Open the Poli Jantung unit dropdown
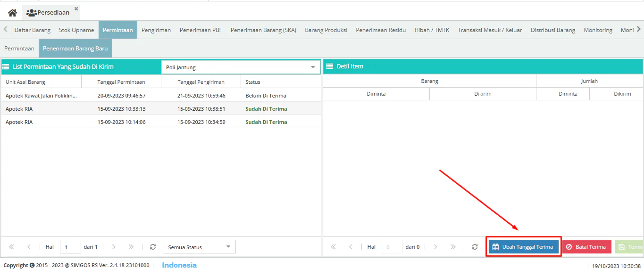This screenshot has height=269, width=644. (x=313, y=67)
